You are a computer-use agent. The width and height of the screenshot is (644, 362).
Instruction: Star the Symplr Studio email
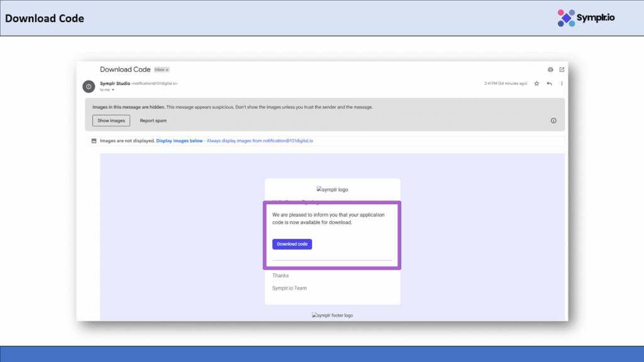tap(536, 84)
